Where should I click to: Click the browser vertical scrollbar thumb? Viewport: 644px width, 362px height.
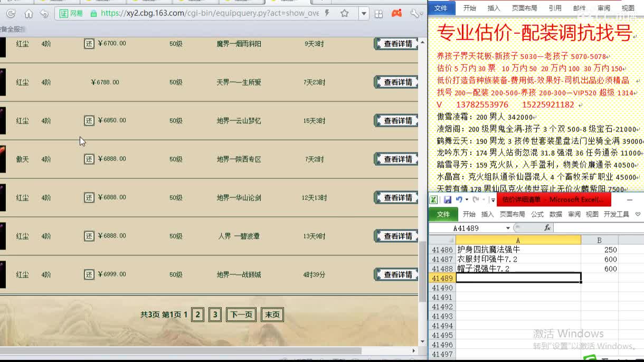[x=422, y=272]
